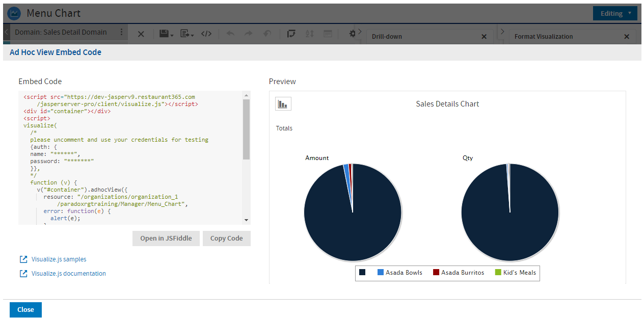This screenshot has width=644, height=318.
Task: Click the Amount pie chart
Action: click(353, 212)
